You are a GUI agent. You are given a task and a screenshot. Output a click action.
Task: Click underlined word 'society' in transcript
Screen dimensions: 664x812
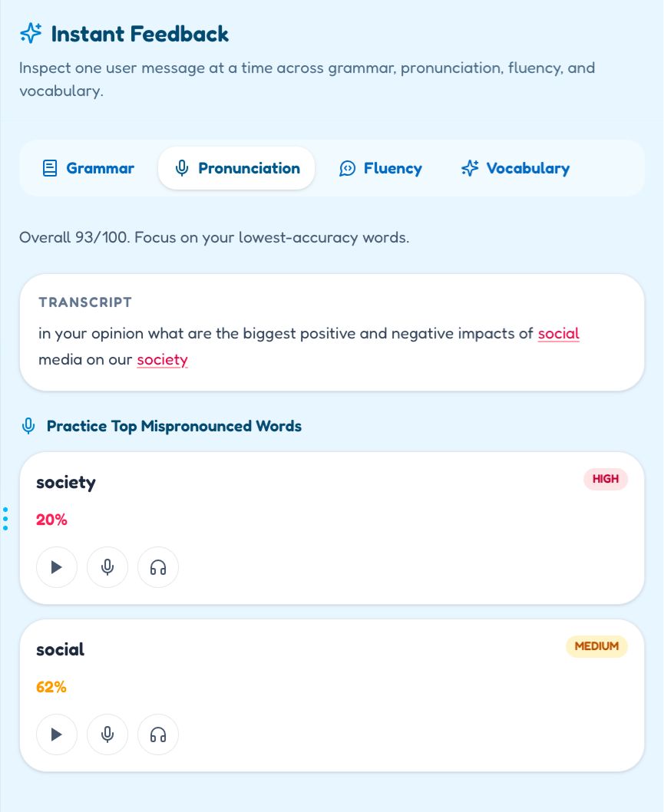pos(162,359)
